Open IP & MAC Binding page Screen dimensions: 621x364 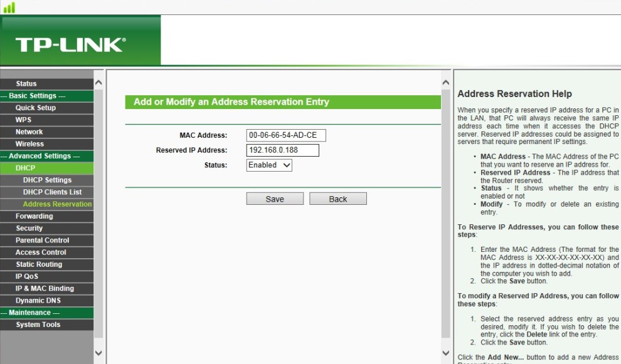coord(45,289)
